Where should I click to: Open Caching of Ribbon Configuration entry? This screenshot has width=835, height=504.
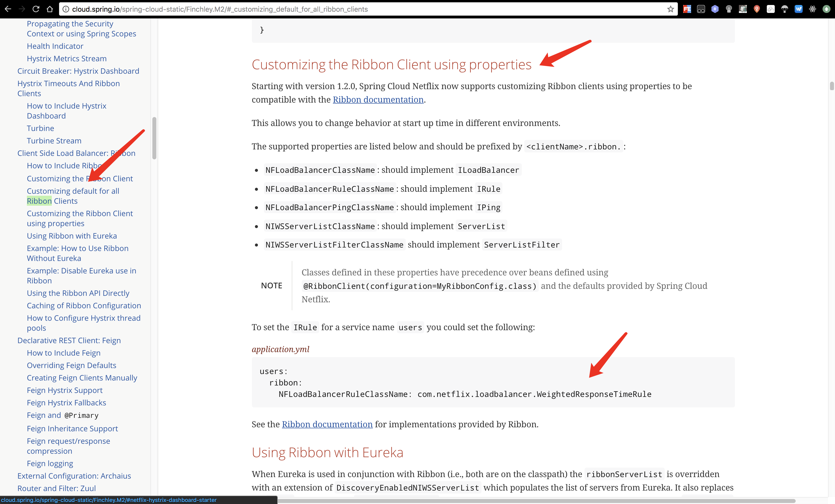[x=84, y=305]
